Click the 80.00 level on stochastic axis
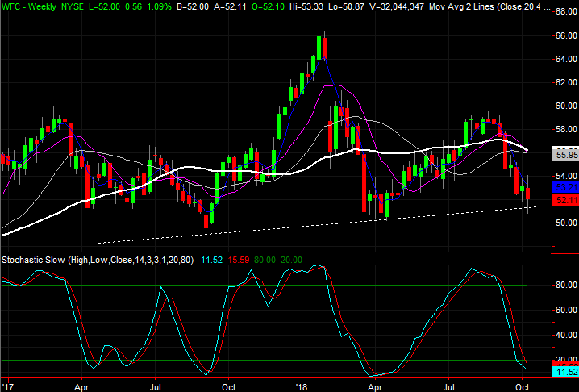579x392 pixels. pyautogui.click(x=564, y=285)
